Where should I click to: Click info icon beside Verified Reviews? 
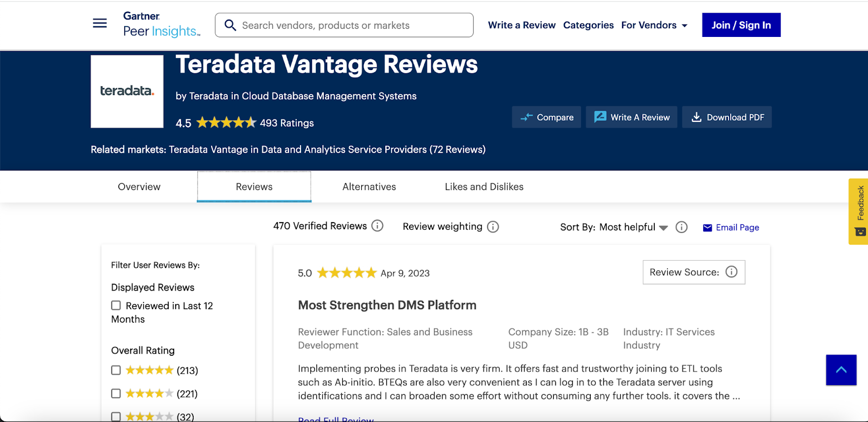click(378, 226)
